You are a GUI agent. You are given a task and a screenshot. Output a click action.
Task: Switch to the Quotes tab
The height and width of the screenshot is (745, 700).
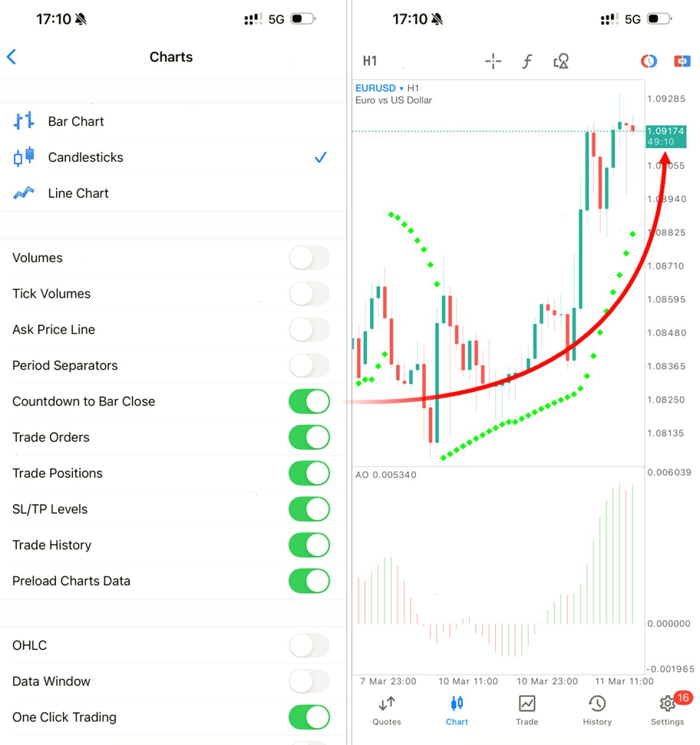387,711
